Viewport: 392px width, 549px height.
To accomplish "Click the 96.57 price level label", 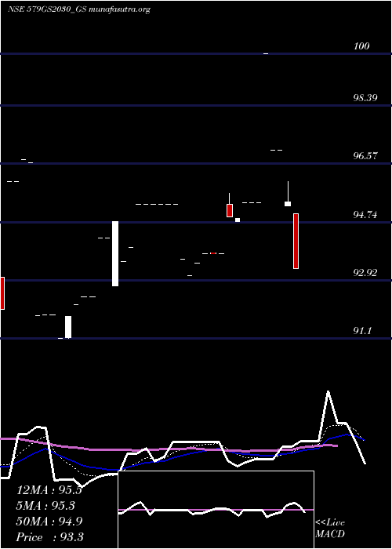I will click(365, 155).
